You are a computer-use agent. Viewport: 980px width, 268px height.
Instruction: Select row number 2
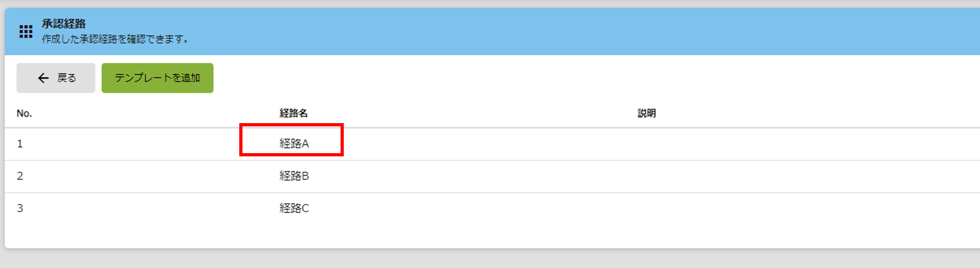[20, 176]
